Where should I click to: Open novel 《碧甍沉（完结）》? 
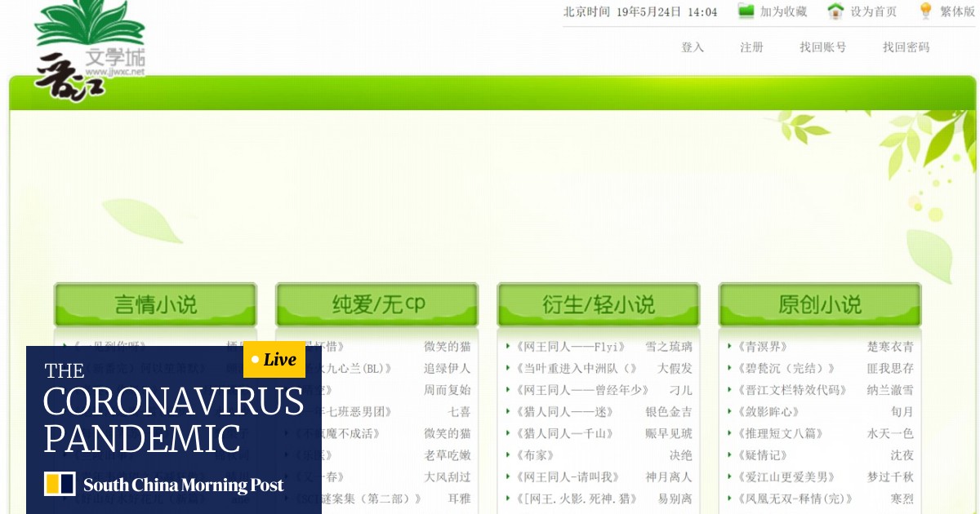click(785, 369)
